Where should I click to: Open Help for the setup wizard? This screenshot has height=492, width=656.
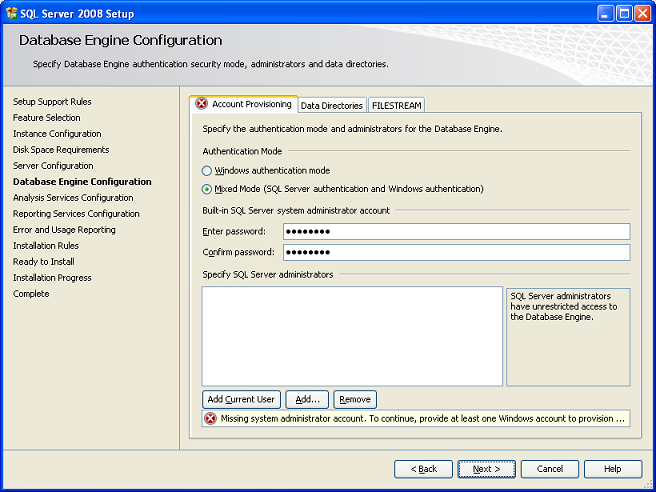click(x=613, y=469)
